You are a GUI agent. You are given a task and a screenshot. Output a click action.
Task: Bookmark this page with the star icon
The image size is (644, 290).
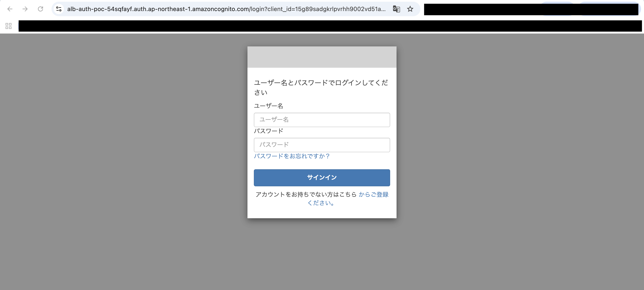pyautogui.click(x=410, y=9)
